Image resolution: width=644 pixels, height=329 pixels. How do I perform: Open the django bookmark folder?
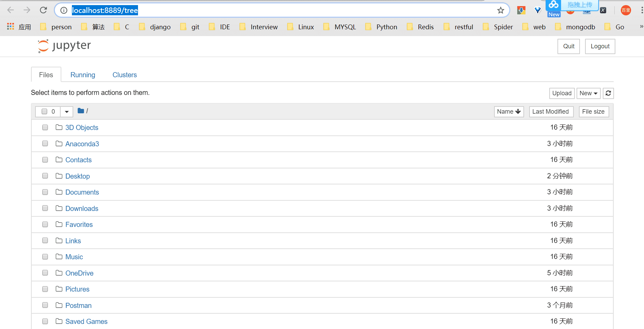155,27
